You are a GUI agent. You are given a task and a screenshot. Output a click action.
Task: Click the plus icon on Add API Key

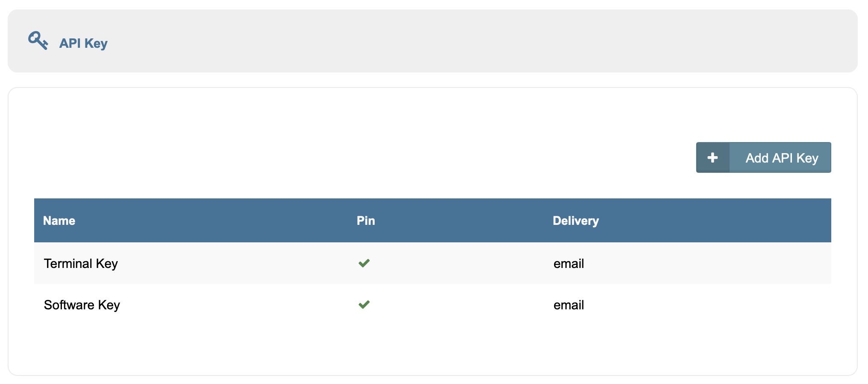[x=713, y=158]
